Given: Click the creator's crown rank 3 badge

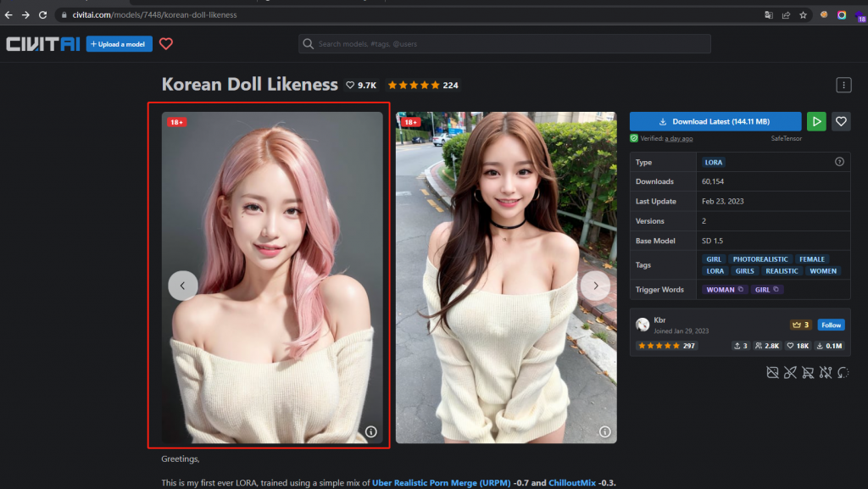Looking at the screenshot, I should coord(800,325).
